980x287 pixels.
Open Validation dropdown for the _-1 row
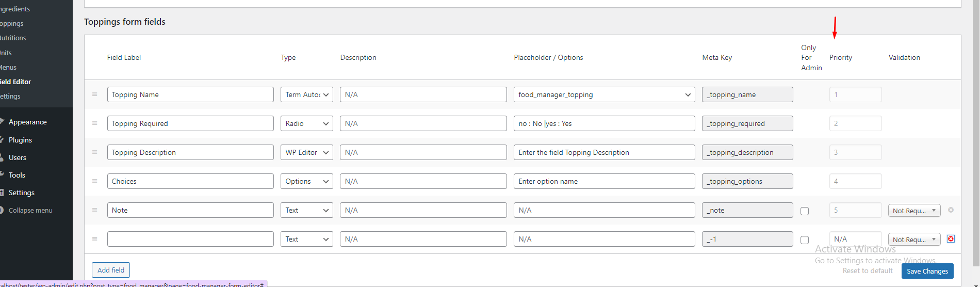click(x=914, y=240)
